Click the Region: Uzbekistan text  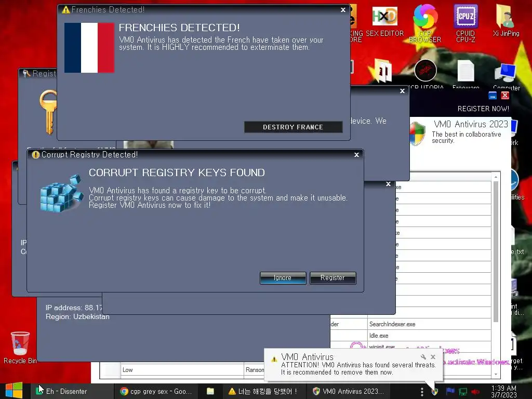tap(78, 316)
